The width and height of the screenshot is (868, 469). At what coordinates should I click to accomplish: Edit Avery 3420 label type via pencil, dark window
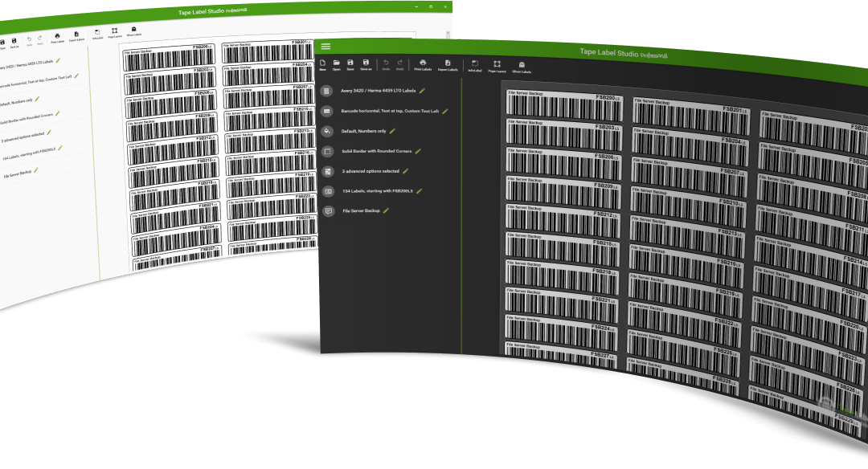[423, 90]
